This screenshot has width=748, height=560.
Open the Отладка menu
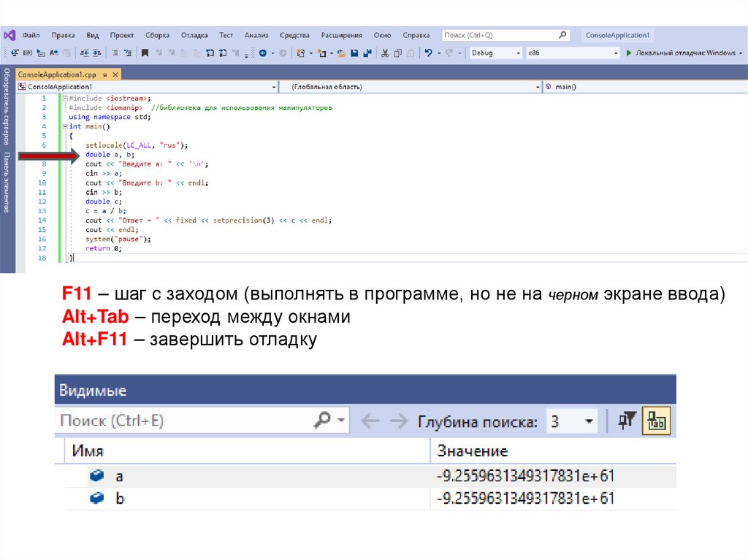194,35
